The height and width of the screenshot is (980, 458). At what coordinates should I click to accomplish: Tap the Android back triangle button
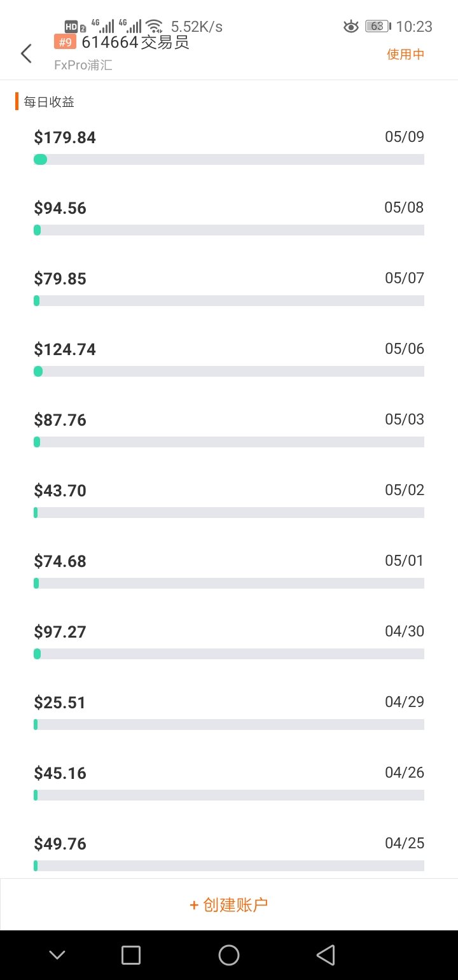[x=326, y=955]
